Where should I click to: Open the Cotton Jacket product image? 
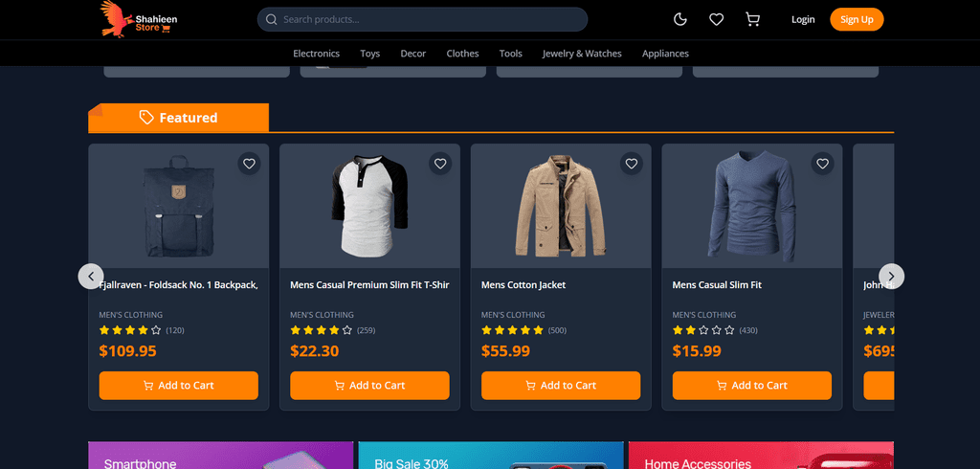(x=561, y=207)
